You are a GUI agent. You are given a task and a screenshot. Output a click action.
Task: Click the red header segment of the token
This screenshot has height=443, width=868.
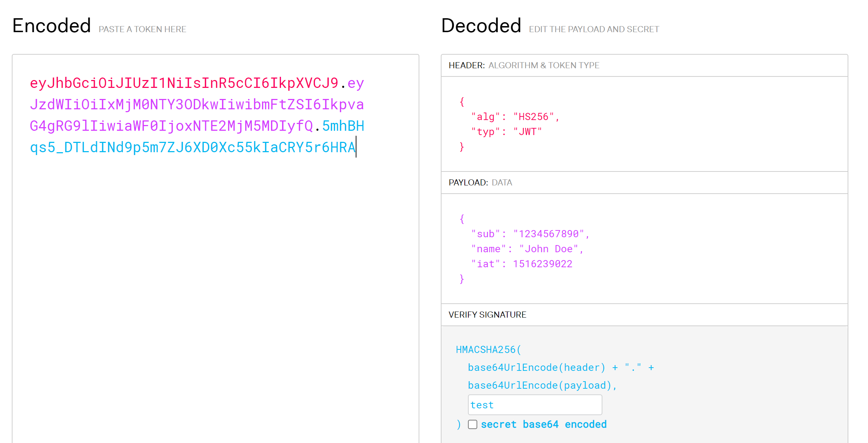coord(184,83)
